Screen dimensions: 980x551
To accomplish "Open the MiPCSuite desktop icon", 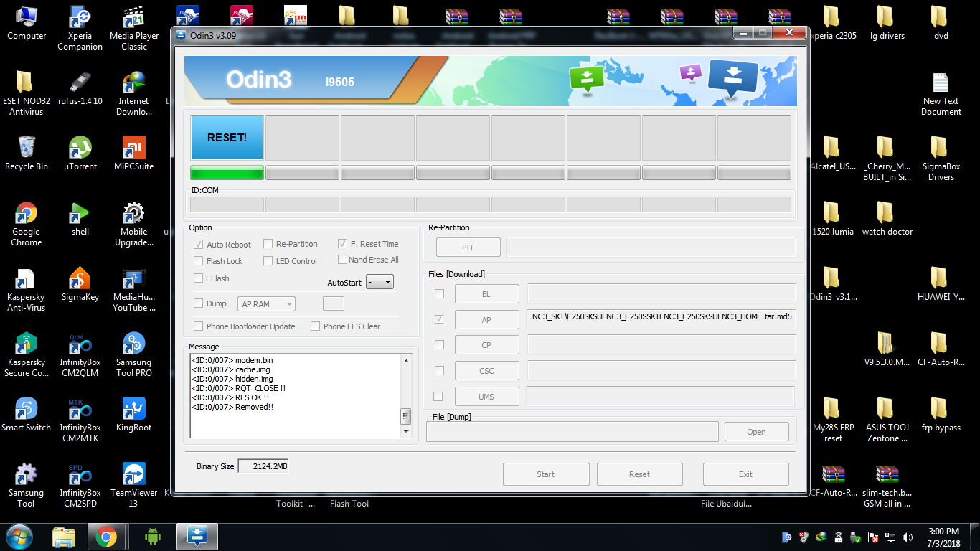I will (134, 154).
